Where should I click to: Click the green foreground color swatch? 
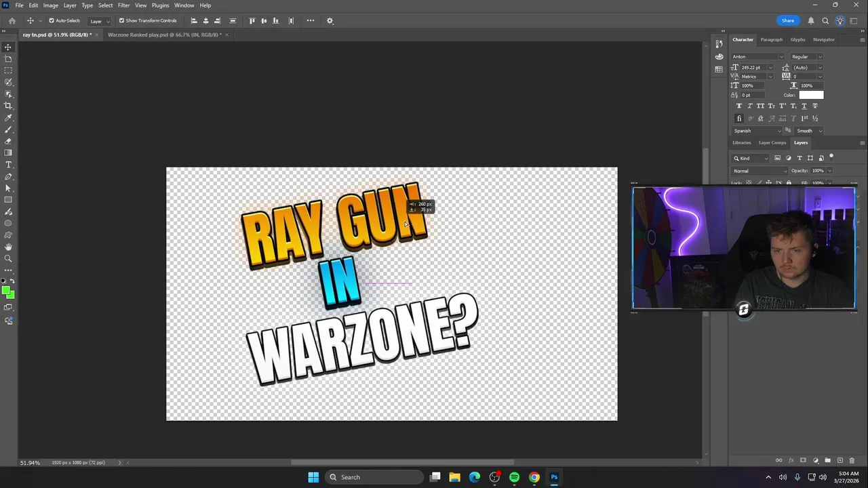point(6,291)
